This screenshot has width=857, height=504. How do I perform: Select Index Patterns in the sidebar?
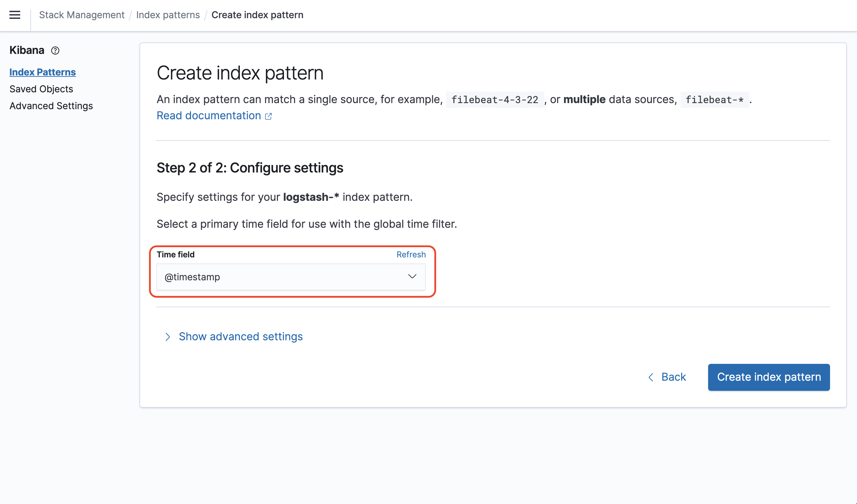tap(42, 72)
